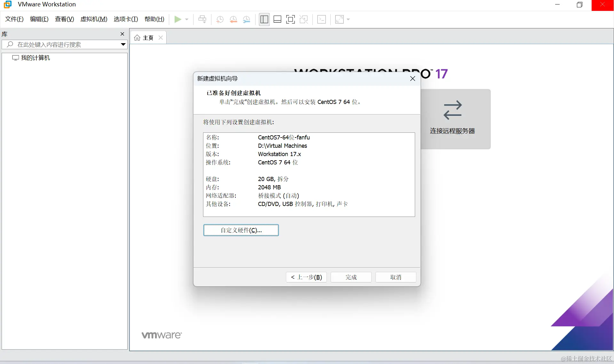
Task: Open the snapshot manager wrench icon
Action: [x=247, y=20]
